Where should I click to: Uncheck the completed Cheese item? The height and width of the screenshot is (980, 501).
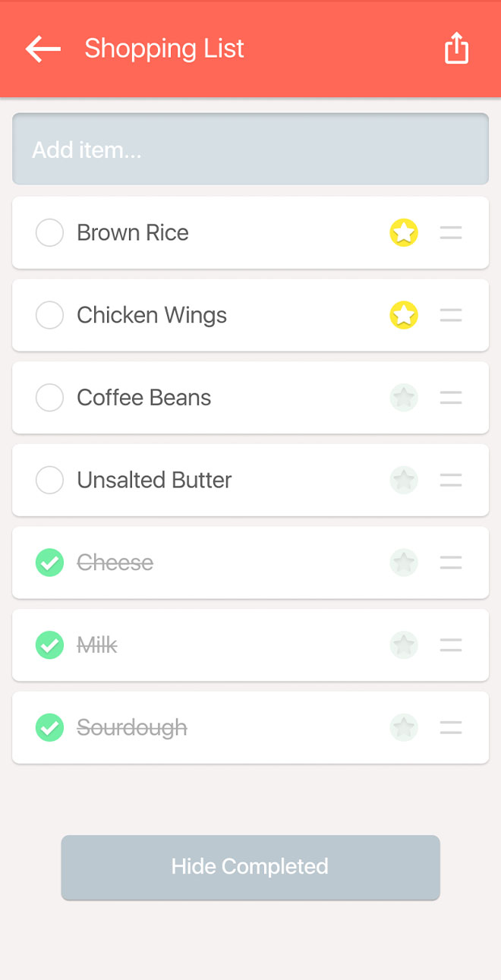pos(49,562)
